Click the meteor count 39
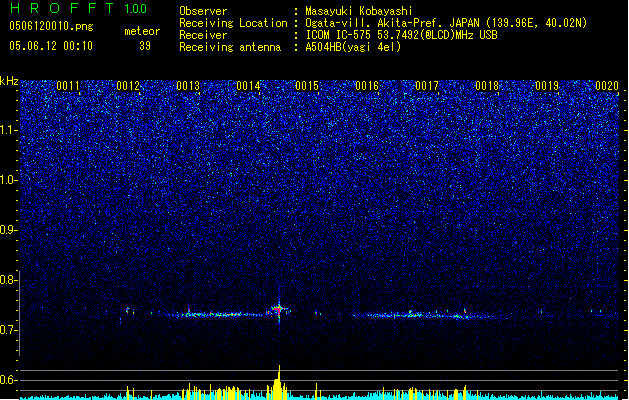This screenshot has width=629, height=400. point(145,46)
